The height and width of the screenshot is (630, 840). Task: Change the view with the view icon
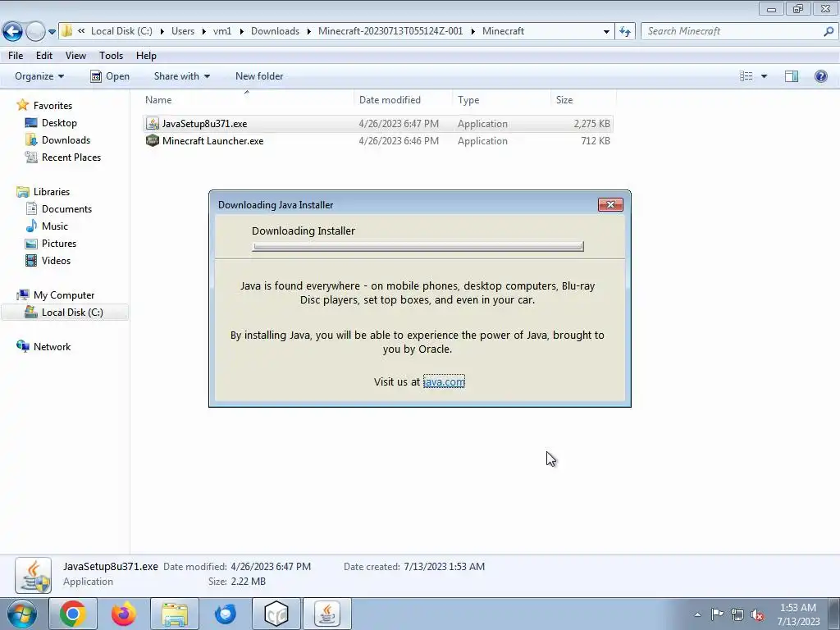pyautogui.click(x=746, y=76)
